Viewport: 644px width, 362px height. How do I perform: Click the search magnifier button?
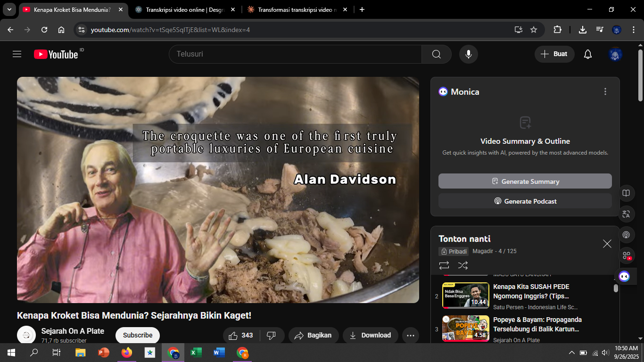tap(437, 54)
